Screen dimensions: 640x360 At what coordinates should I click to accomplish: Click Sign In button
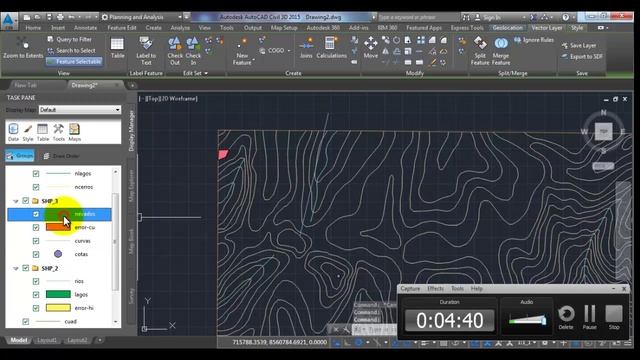click(x=487, y=17)
